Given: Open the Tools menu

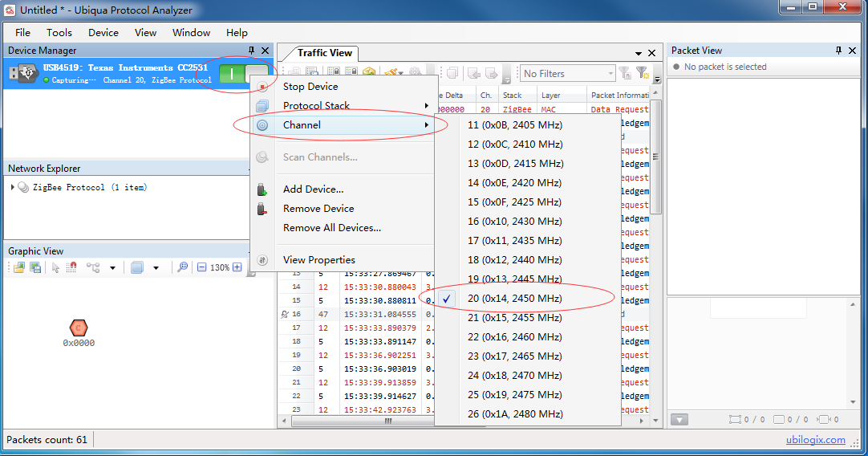Looking at the screenshot, I should [59, 33].
